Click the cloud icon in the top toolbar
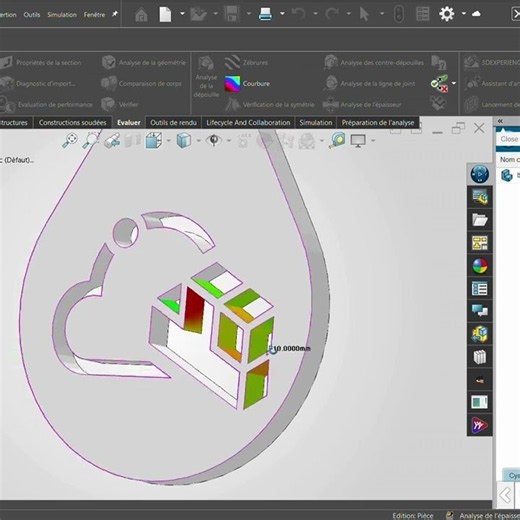 coord(476,14)
